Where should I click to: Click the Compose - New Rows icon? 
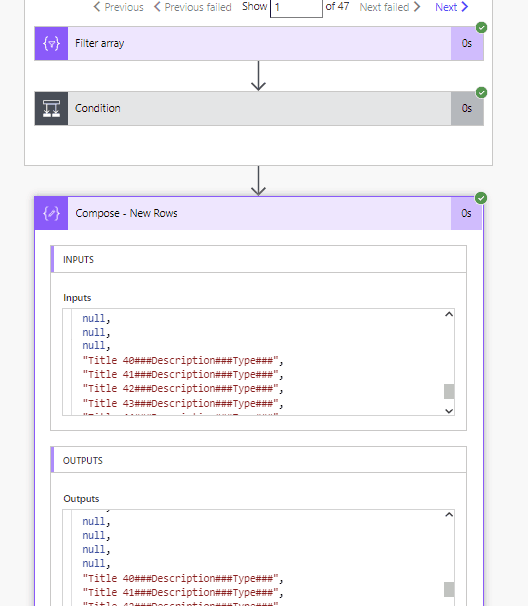[51, 213]
